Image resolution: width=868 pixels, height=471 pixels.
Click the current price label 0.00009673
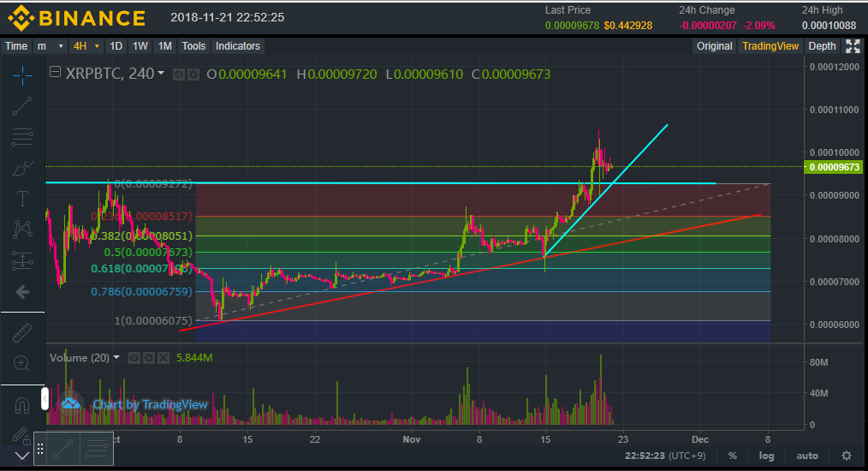pos(834,167)
